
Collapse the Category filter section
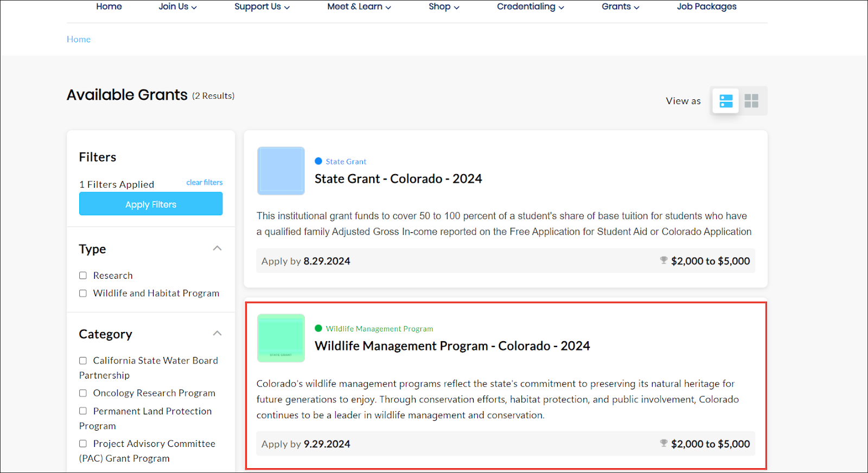tap(217, 334)
